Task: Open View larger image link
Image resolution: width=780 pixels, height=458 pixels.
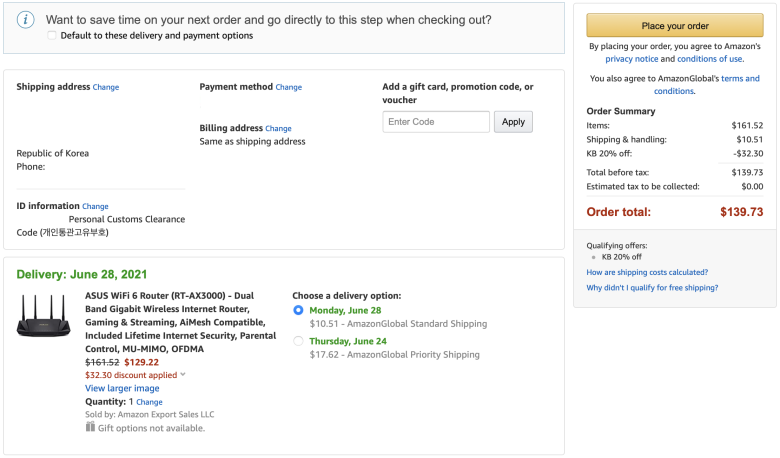Action: point(122,388)
